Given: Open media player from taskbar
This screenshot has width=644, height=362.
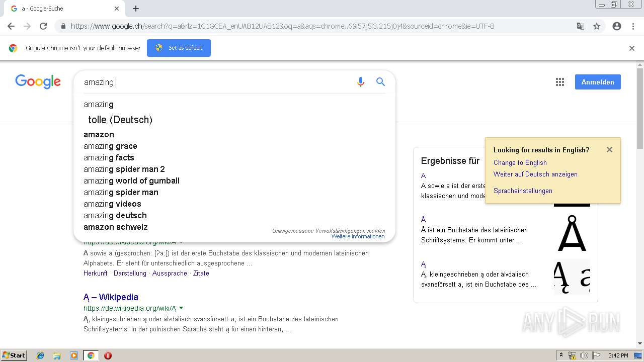Looking at the screenshot, I should click(74, 355).
